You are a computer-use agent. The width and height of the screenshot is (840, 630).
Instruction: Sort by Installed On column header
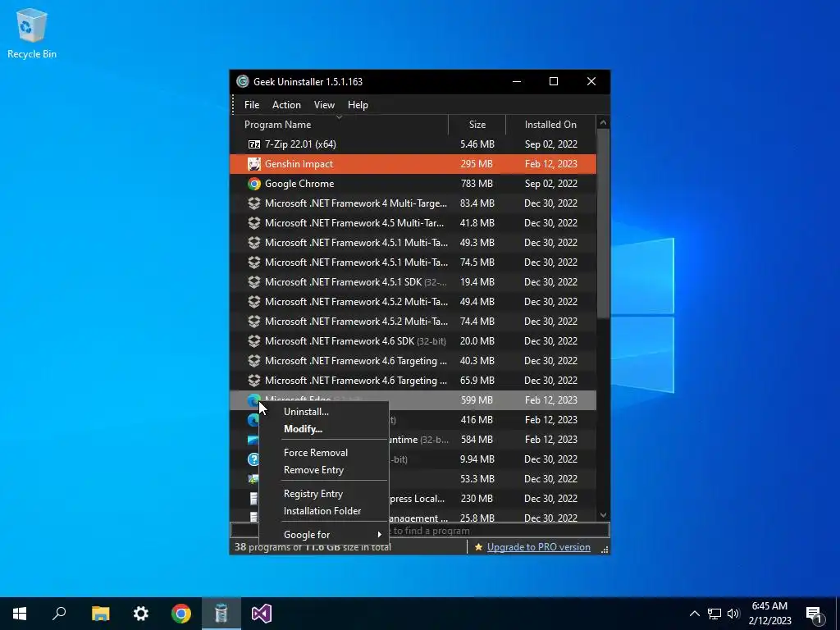tap(550, 125)
